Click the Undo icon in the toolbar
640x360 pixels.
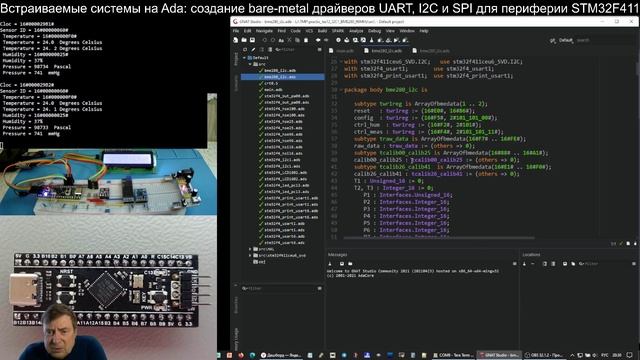point(264,40)
